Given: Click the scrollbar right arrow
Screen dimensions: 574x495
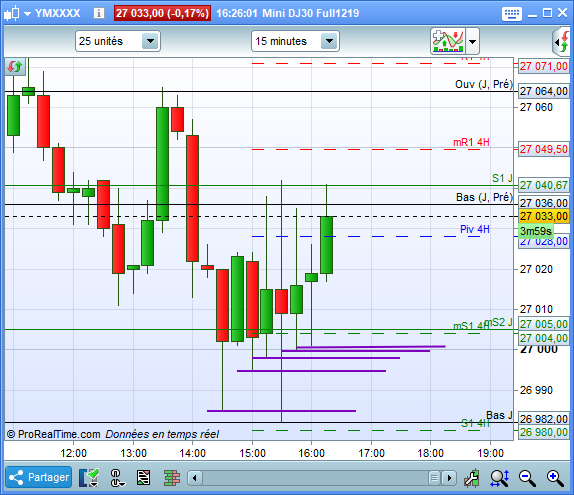Looking at the screenshot, I should (449, 478).
